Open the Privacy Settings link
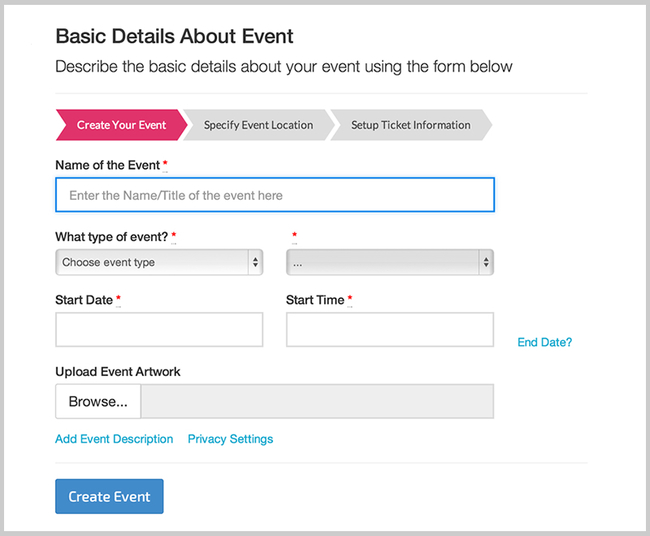Viewport: 650px width, 536px height. pos(230,439)
